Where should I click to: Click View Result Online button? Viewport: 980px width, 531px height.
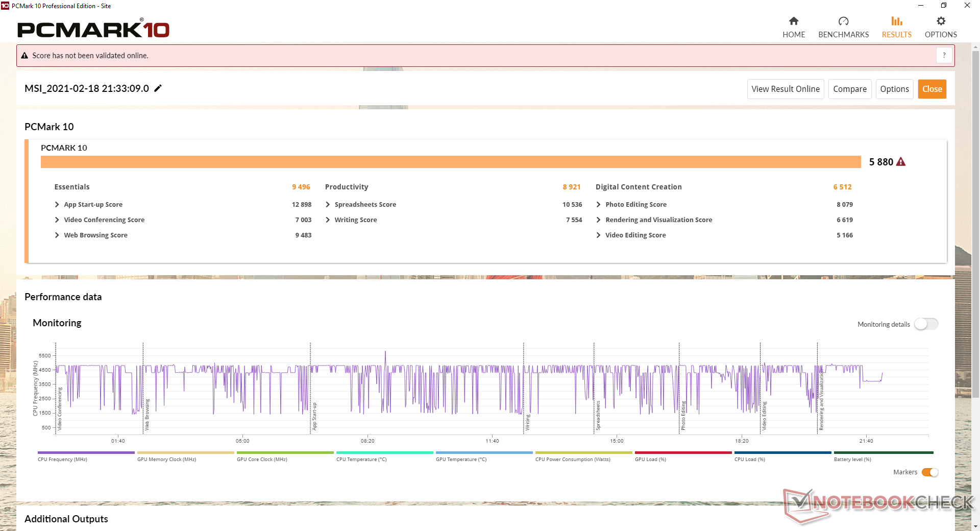(x=786, y=89)
